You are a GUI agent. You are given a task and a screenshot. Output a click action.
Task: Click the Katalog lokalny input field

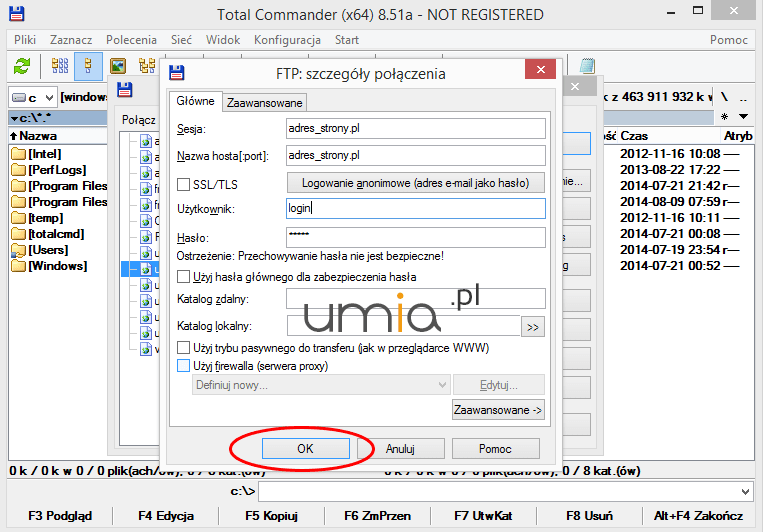pyautogui.click(x=403, y=326)
